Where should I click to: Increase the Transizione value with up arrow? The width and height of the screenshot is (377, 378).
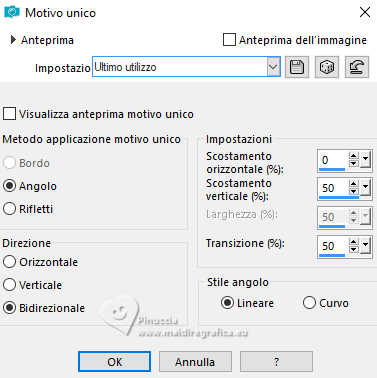(x=353, y=242)
